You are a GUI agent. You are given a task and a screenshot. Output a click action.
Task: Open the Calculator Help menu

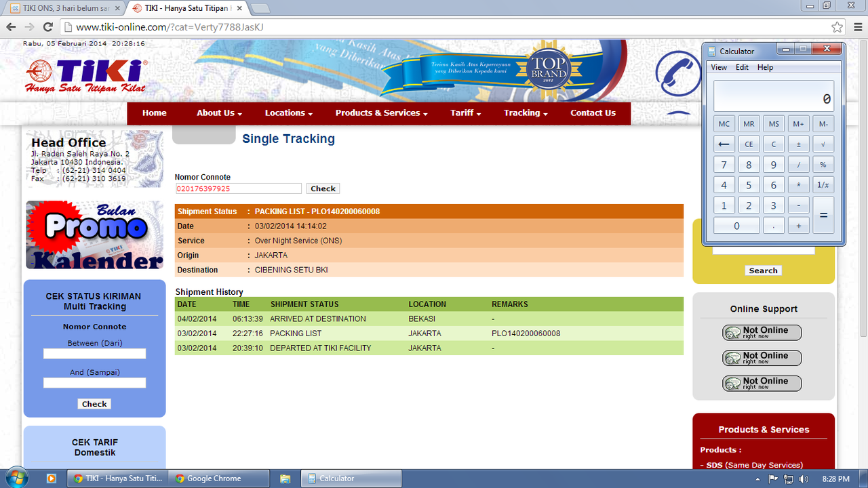click(x=765, y=67)
